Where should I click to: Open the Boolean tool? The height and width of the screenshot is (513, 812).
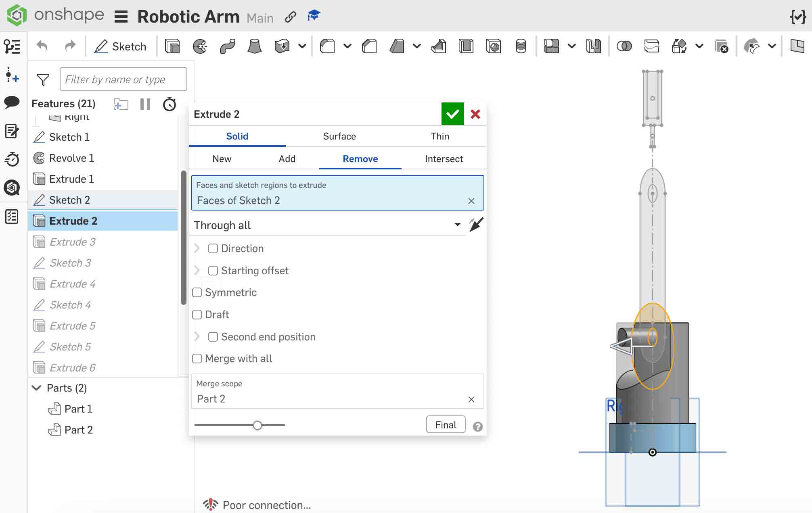[625, 46]
